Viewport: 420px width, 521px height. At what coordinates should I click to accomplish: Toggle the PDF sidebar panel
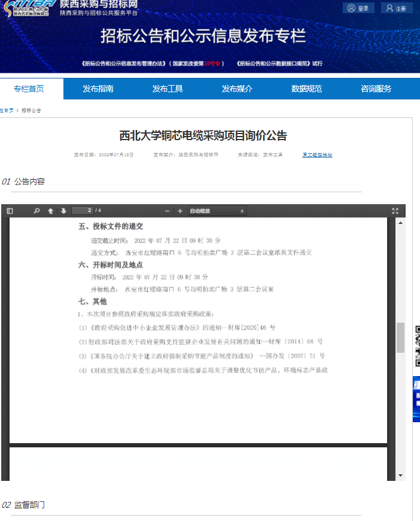pos(10,211)
